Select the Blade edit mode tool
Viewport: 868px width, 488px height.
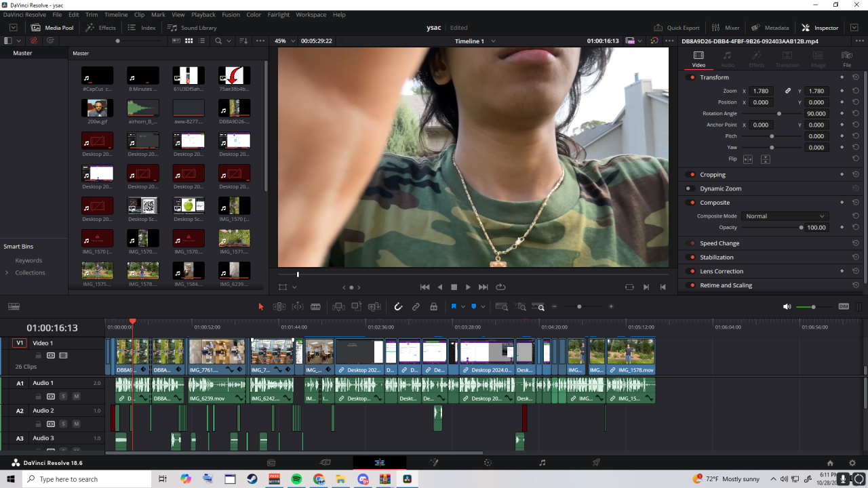(x=315, y=307)
